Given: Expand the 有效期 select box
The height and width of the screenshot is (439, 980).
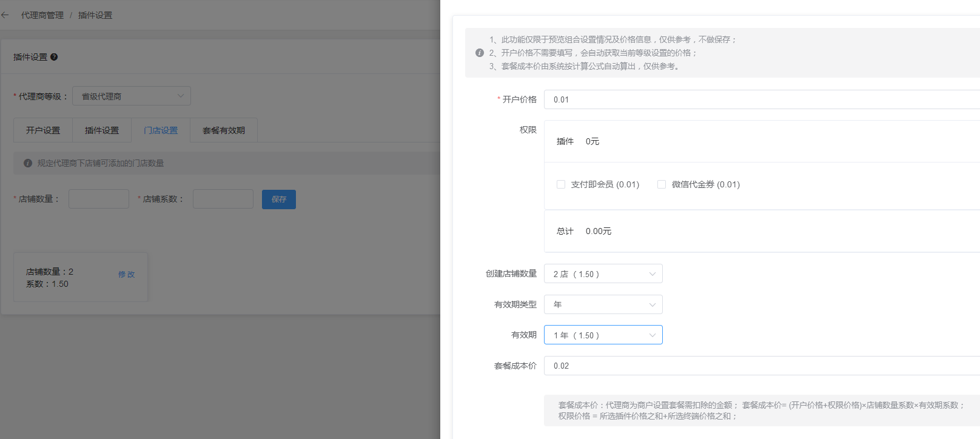Looking at the screenshot, I should pos(603,335).
